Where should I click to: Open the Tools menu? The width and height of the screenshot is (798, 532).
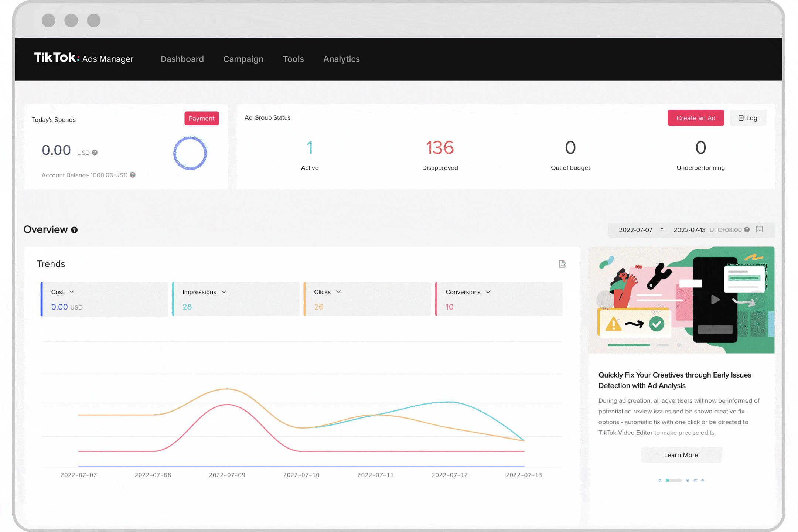[293, 59]
